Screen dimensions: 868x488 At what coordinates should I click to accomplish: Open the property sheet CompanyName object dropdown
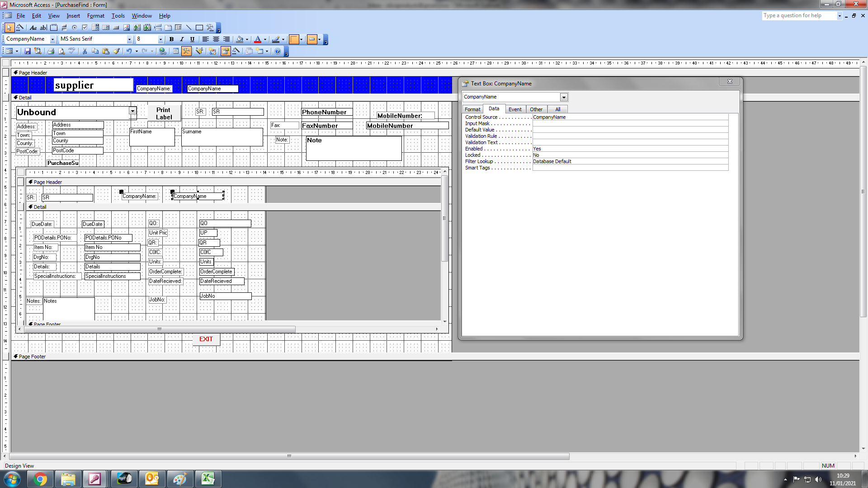click(564, 97)
